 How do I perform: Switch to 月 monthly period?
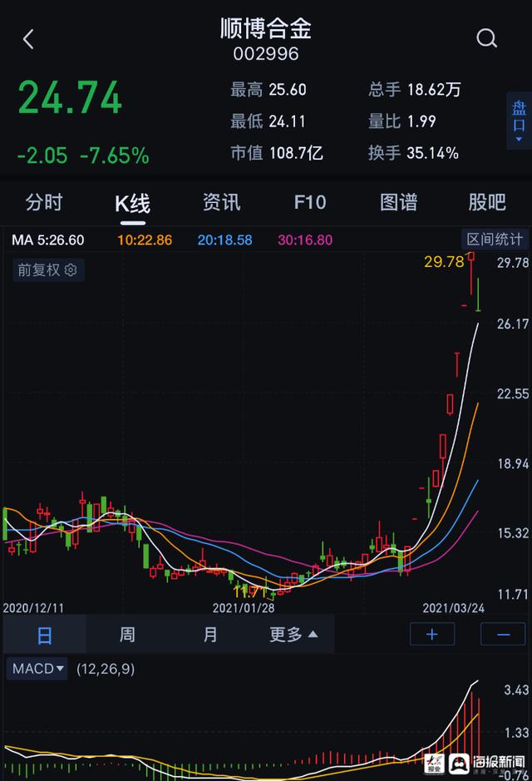tap(210, 635)
